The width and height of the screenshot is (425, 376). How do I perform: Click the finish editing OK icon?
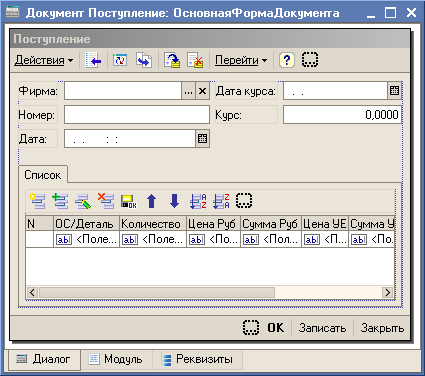129,201
